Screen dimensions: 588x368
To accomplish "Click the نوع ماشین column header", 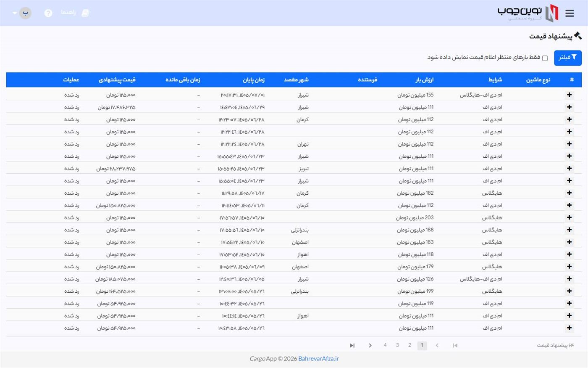I will pos(538,80).
